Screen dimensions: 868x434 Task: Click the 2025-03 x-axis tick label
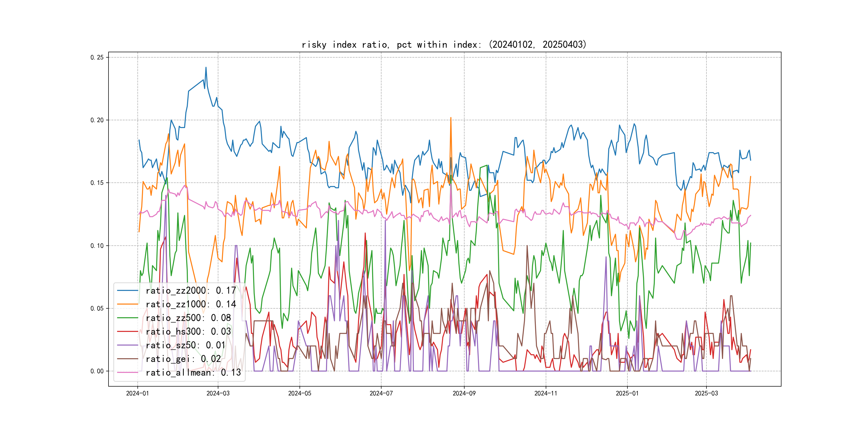tap(706, 393)
